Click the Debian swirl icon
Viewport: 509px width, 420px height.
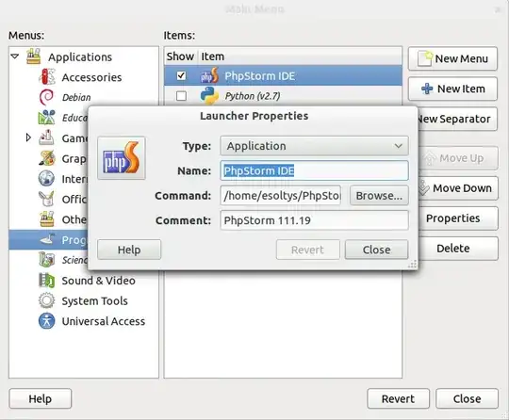click(x=46, y=97)
